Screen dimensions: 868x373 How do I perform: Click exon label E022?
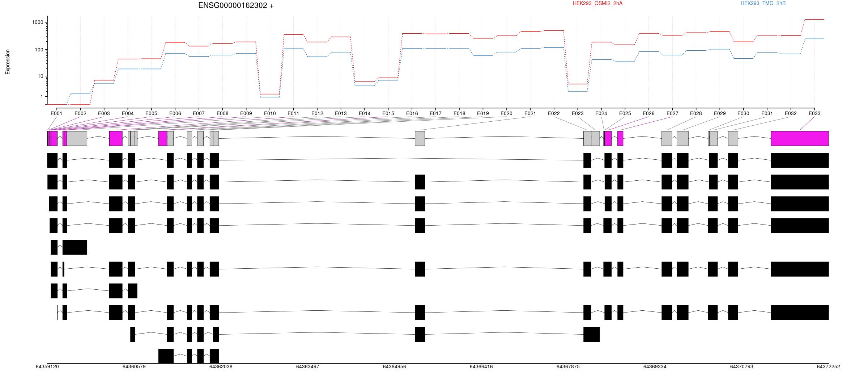(554, 113)
